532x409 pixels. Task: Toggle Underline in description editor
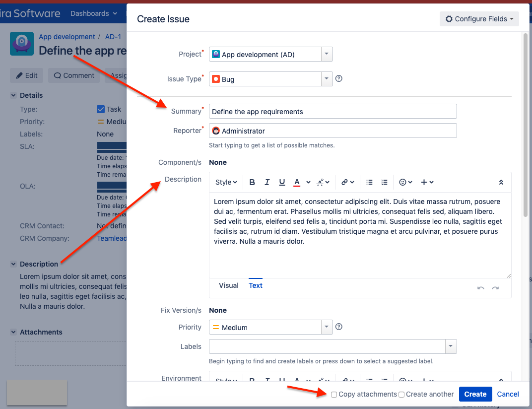point(282,182)
